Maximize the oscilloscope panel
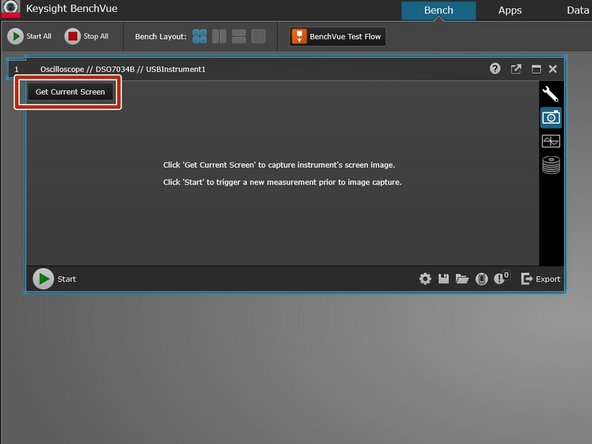The height and width of the screenshot is (444, 592). pos(536,69)
